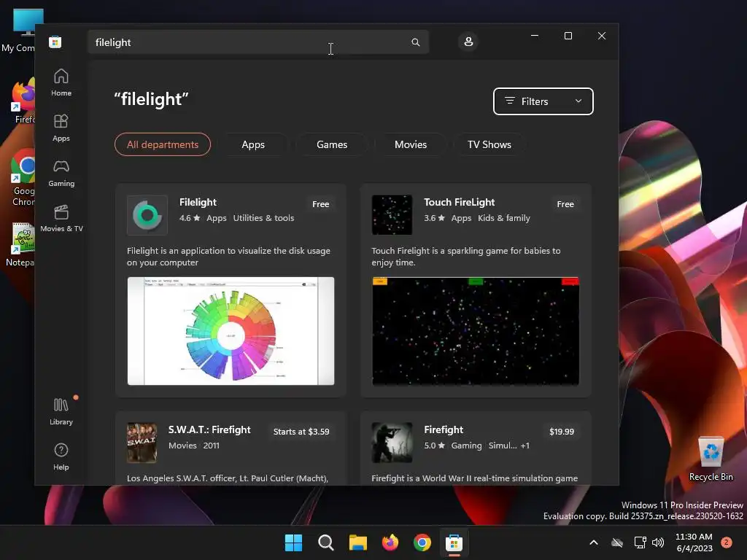Viewport: 747px width, 560px height.
Task: Click the "Kids & family" category text
Action: 503,218
